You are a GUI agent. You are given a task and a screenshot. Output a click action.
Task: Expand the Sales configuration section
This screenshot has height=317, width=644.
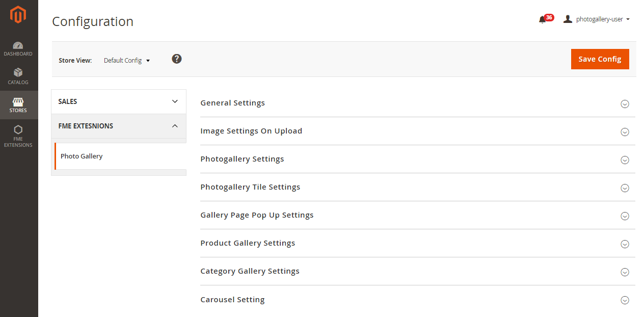click(119, 101)
